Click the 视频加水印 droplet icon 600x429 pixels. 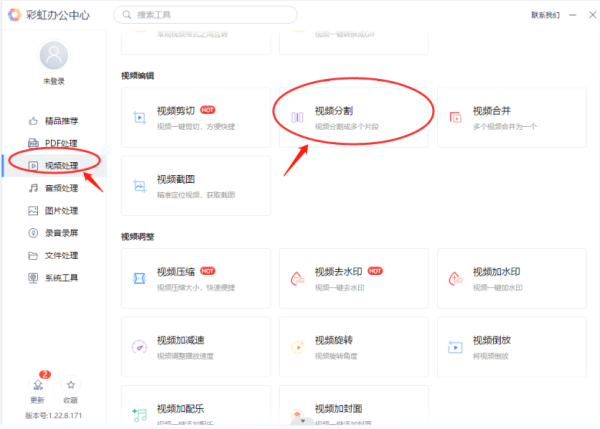[455, 278]
